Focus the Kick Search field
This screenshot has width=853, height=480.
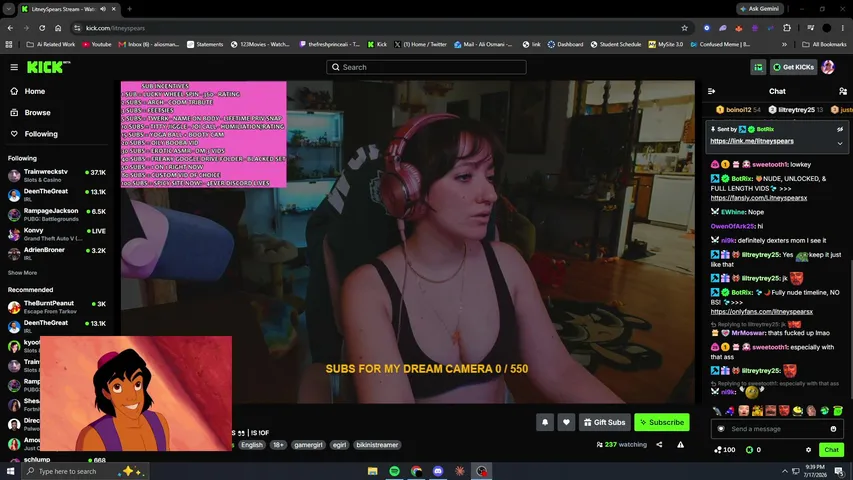[426, 67]
